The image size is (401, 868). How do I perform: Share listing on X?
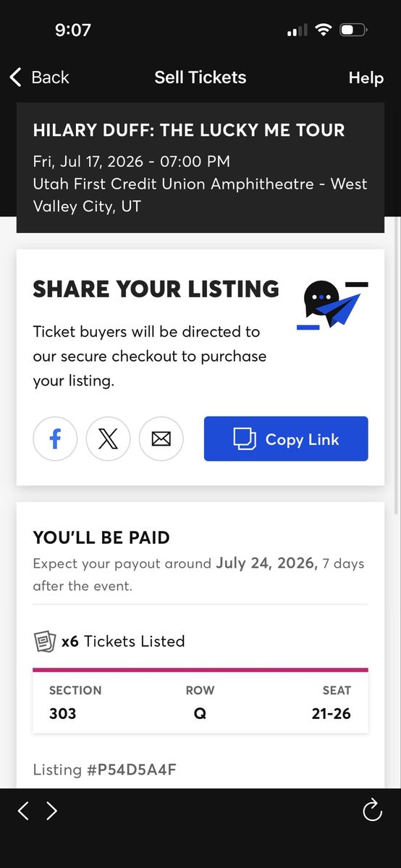tap(108, 439)
